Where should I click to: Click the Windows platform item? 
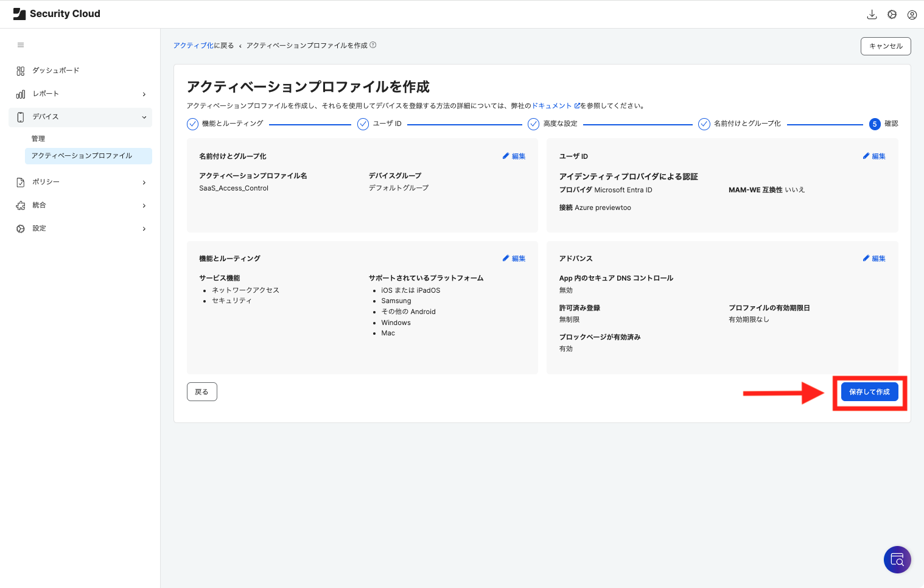[x=396, y=323]
